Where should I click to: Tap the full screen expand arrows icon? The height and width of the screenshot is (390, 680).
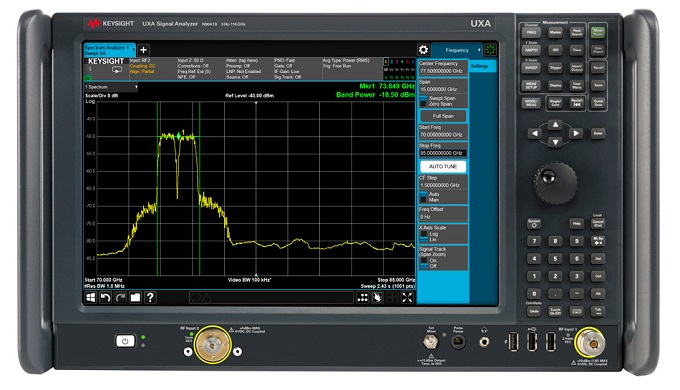[407, 298]
